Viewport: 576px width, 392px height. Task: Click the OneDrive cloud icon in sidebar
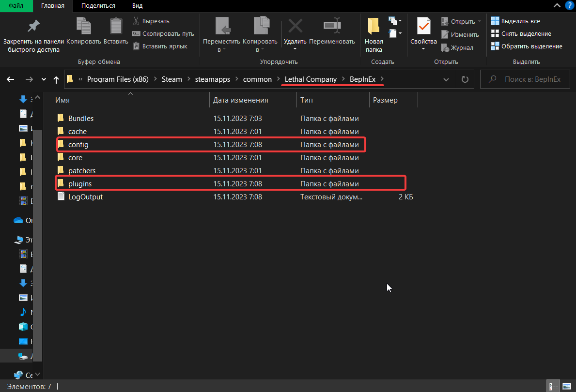18,220
